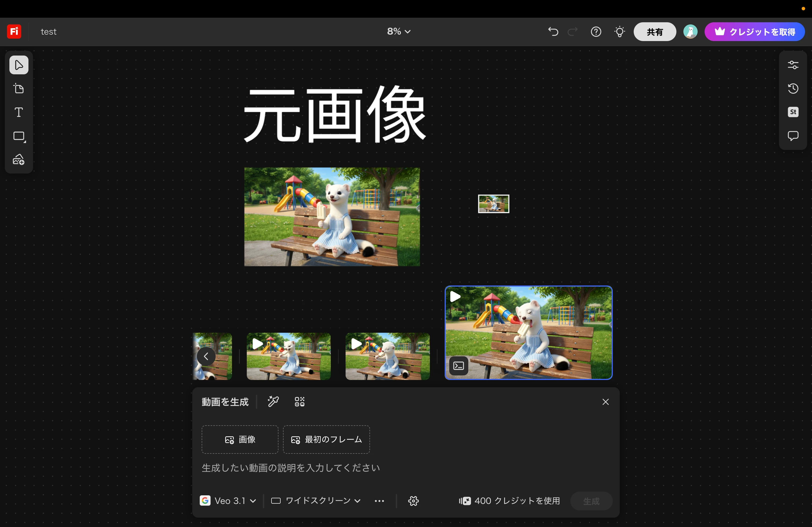812x527 pixels.
Task: Open the lightbulb tips icon
Action: coord(619,32)
